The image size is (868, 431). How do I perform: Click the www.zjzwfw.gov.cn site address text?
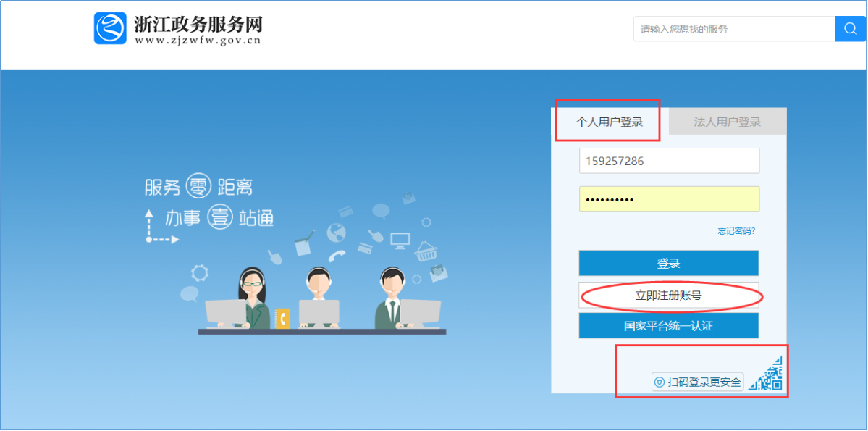click(198, 41)
